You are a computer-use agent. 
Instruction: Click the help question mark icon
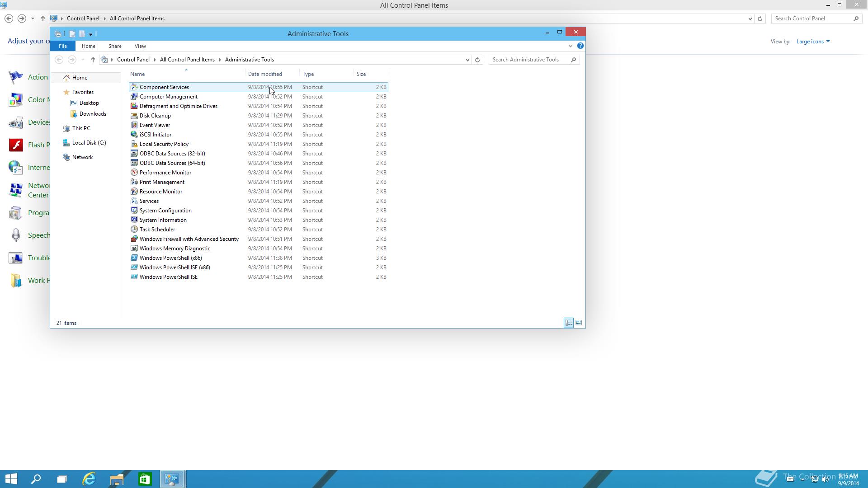[x=580, y=46]
